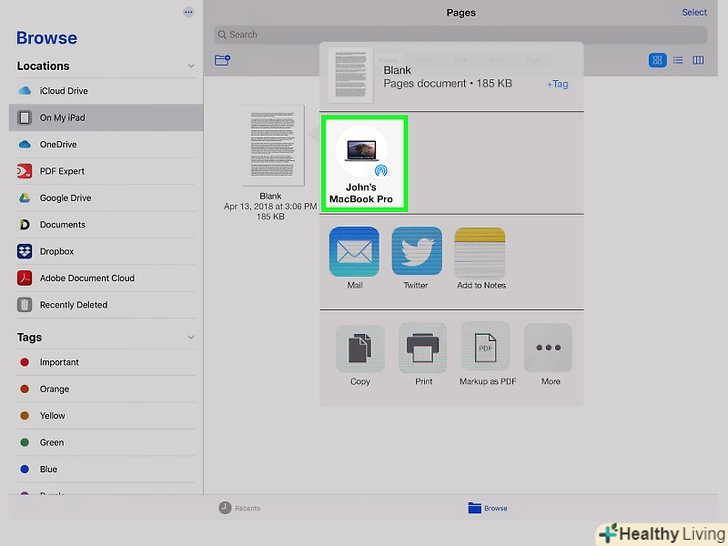Open Adobe Document Cloud location
728x546 pixels.
106,278
